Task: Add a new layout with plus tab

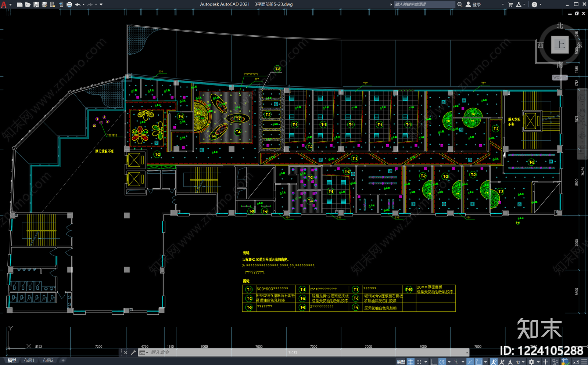Action: [63, 360]
